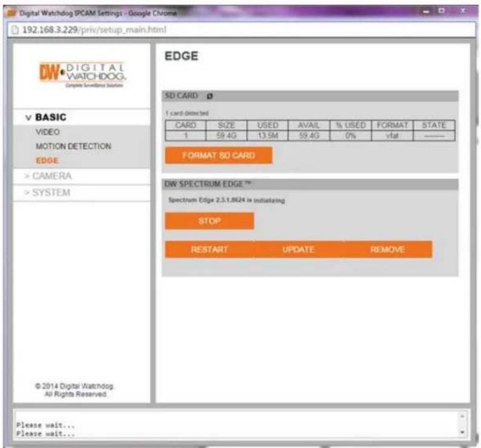
Task: Click the Spectrum Edge initializing status text
Action: point(226,200)
